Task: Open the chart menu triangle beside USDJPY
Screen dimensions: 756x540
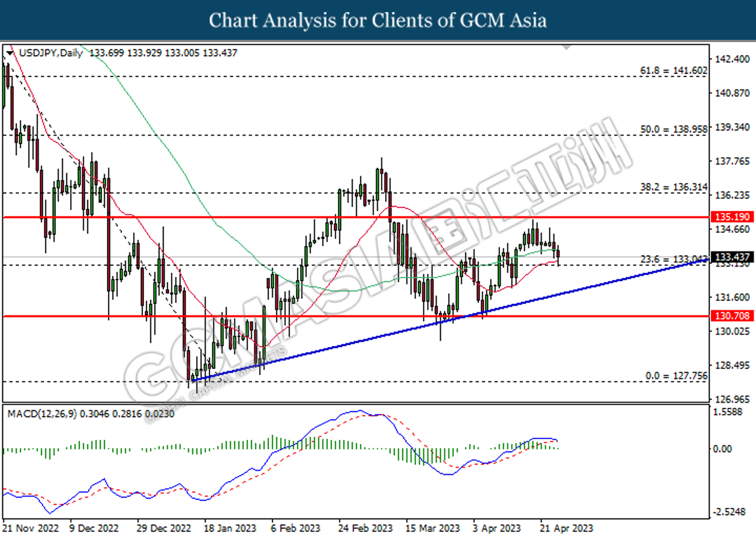Action: [10, 52]
